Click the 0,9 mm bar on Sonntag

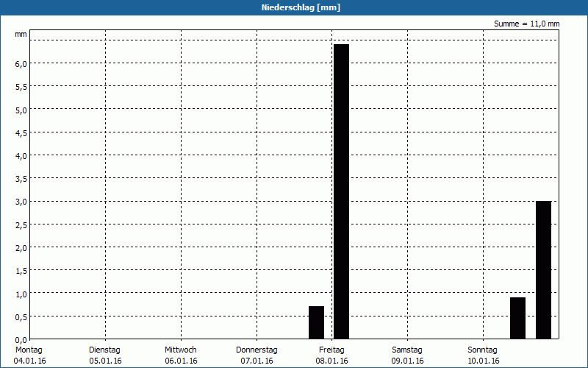(x=518, y=318)
